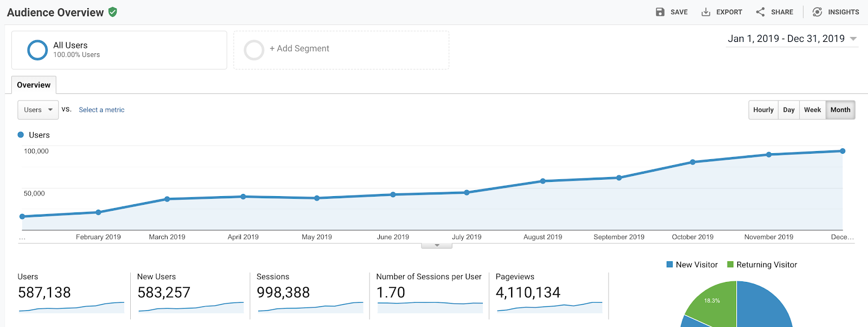Click the SAVE button label

679,12
